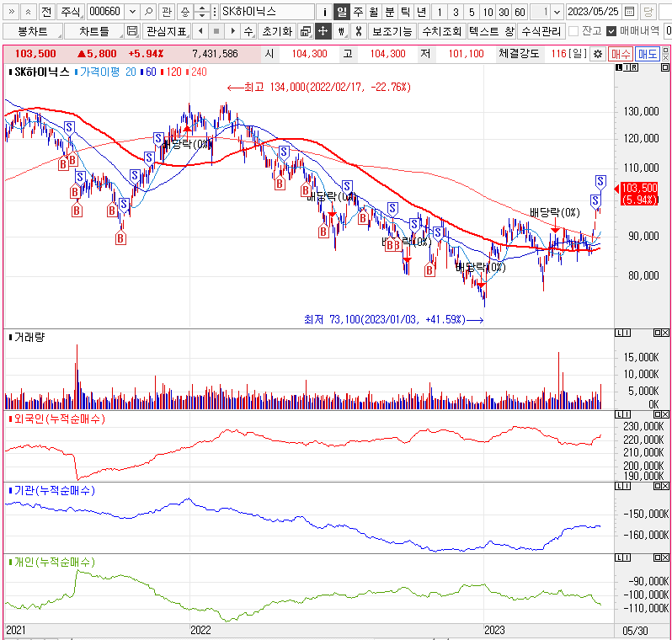Screen dimensions: 672x640
Task: Click the 수 adjusted-price icon button
Action: pos(248,31)
